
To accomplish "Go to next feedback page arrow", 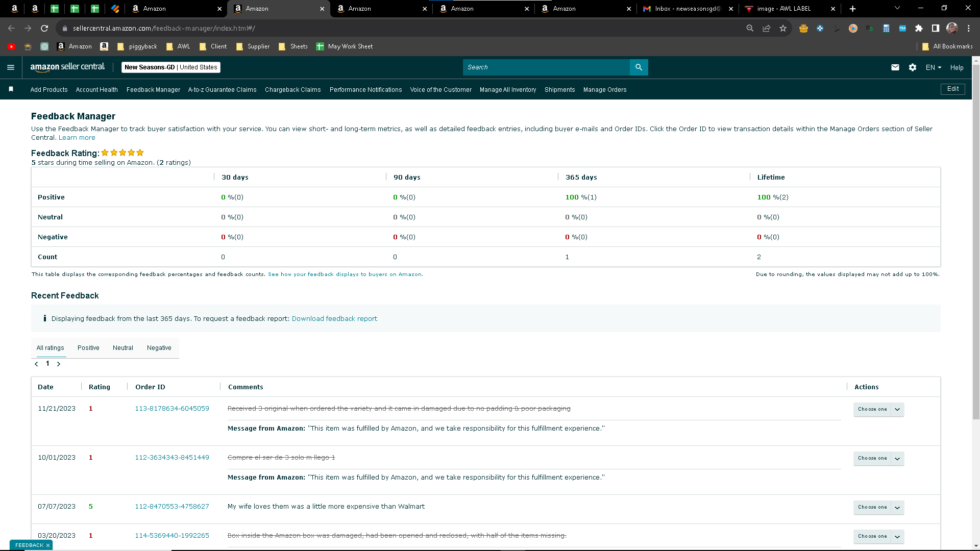I will (59, 364).
